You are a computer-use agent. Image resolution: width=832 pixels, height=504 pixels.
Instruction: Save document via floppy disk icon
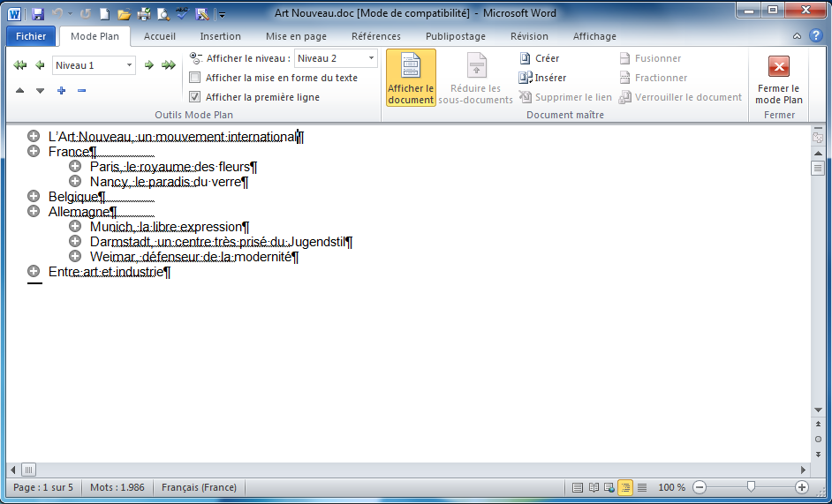(x=38, y=14)
